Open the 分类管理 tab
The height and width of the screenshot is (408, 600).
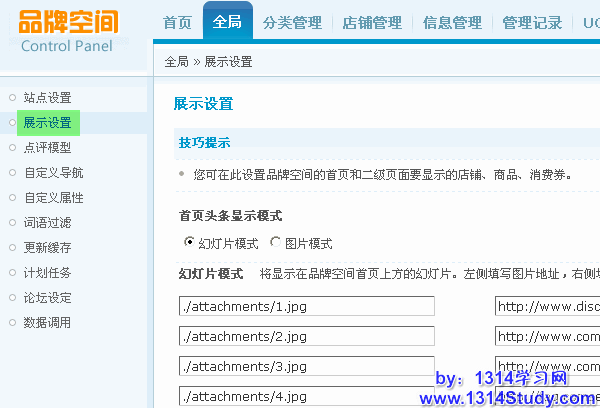coord(291,23)
